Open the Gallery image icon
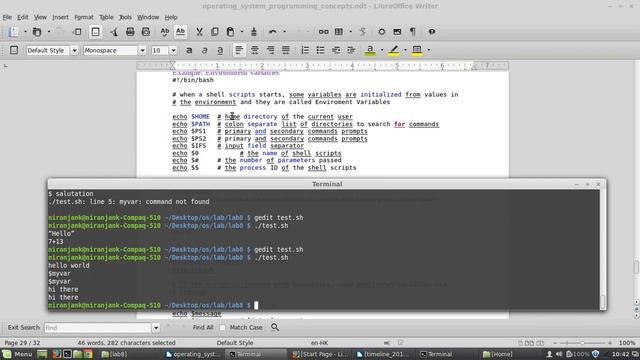Viewport: 640px width, 360px height. point(397,32)
